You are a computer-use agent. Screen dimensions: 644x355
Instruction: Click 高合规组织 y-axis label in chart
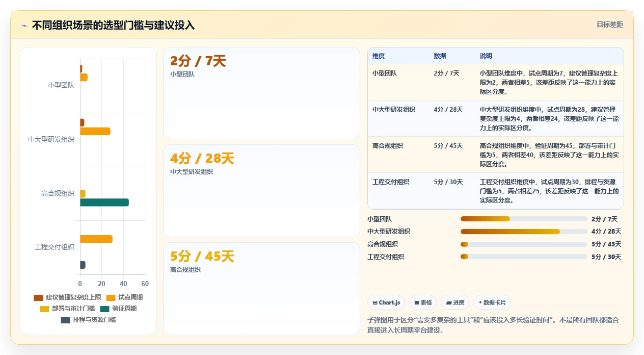58,193
